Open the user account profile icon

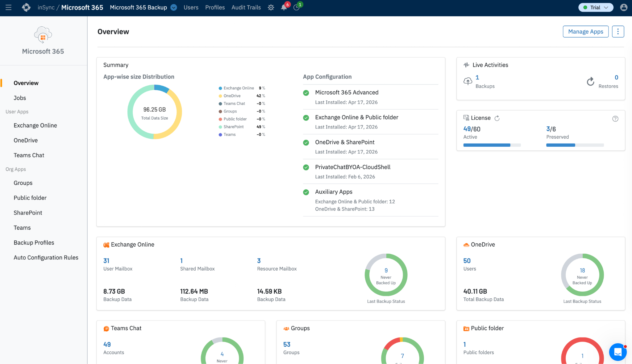coord(624,7)
